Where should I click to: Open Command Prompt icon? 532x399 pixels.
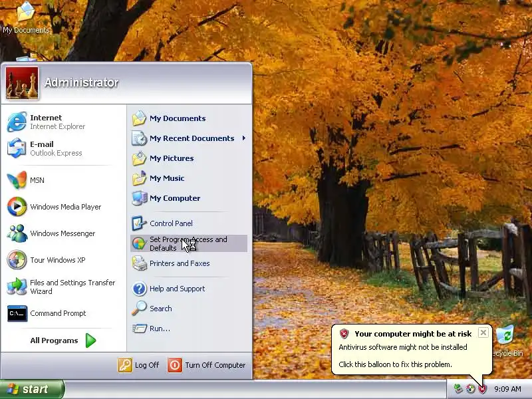[x=17, y=313]
